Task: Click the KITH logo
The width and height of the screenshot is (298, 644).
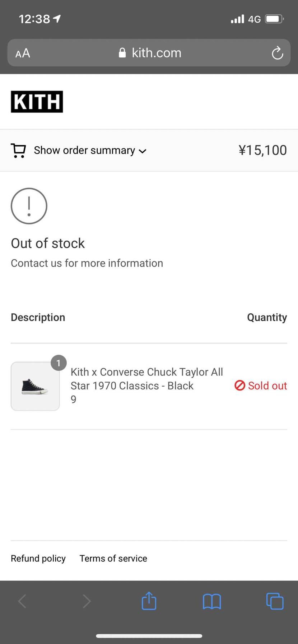Action: pos(37,101)
